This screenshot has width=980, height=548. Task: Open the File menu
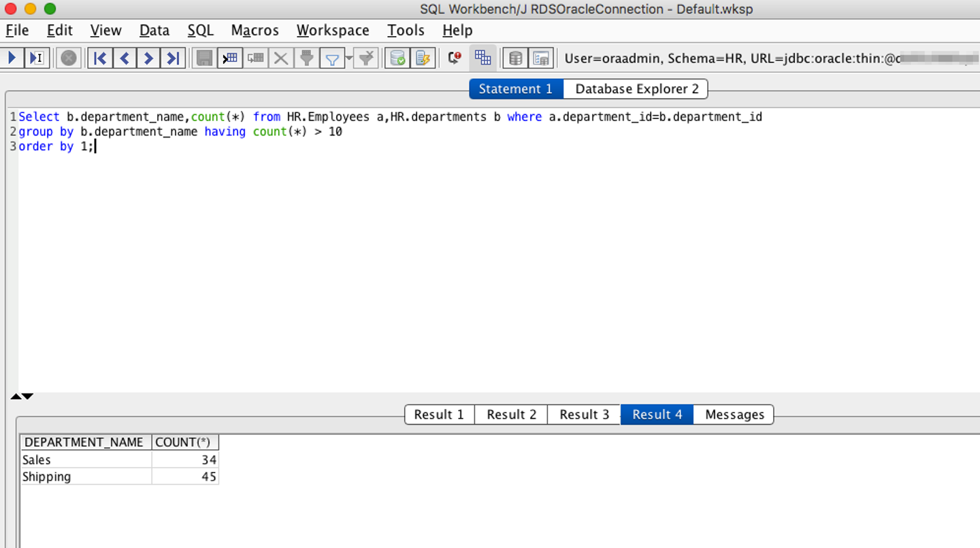click(x=17, y=31)
